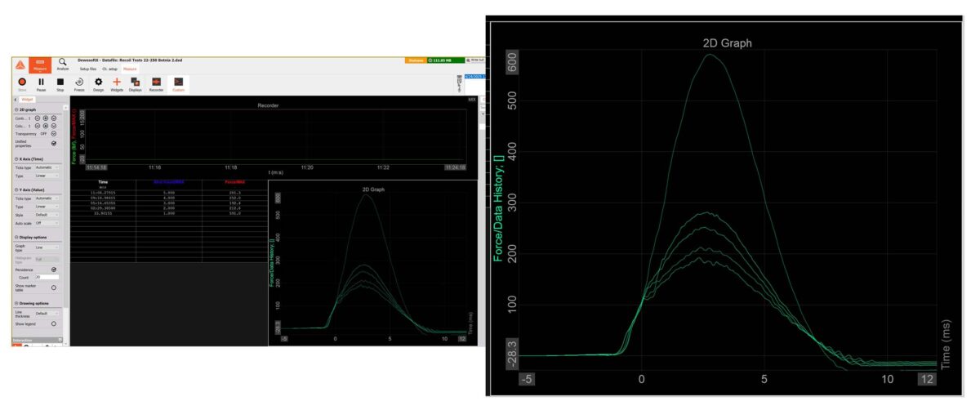
Task: Open the Displays icon
Action: 136,83
